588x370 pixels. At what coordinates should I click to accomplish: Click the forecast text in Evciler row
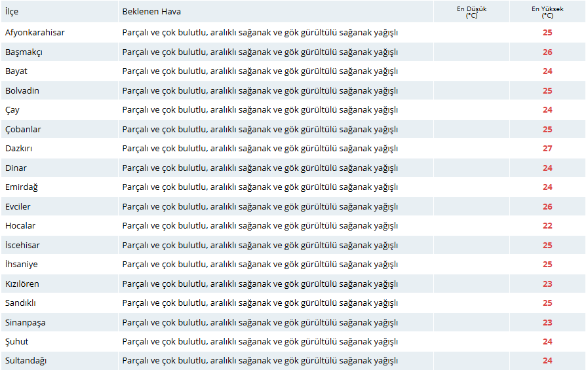pyautogui.click(x=260, y=207)
